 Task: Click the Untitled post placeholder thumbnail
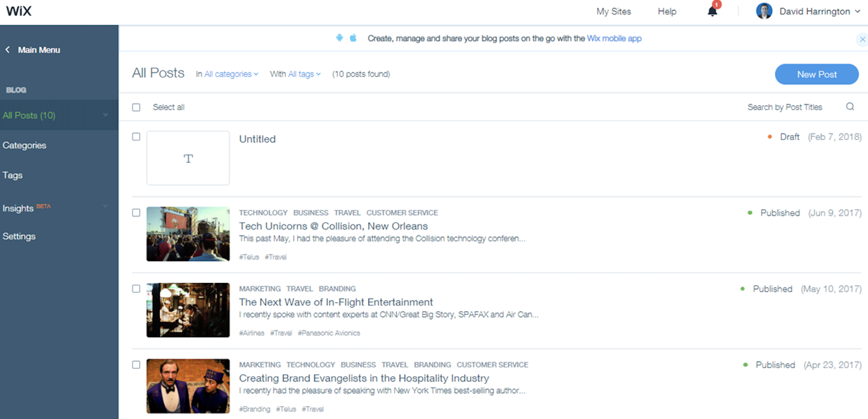click(188, 158)
